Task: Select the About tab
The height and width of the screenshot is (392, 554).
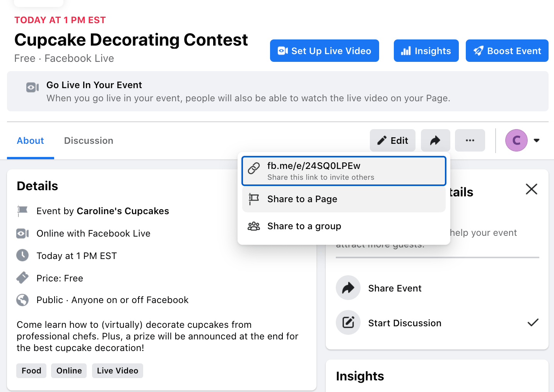Action: click(31, 141)
